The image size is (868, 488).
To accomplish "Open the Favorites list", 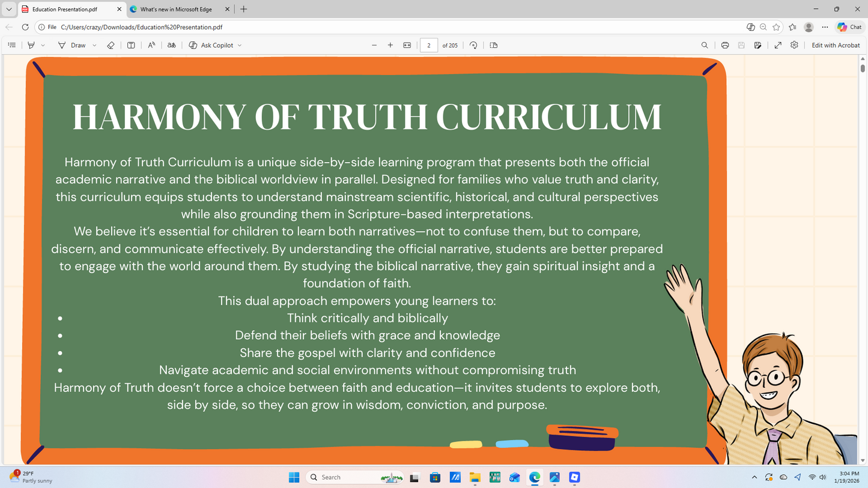I will pos(793,27).
